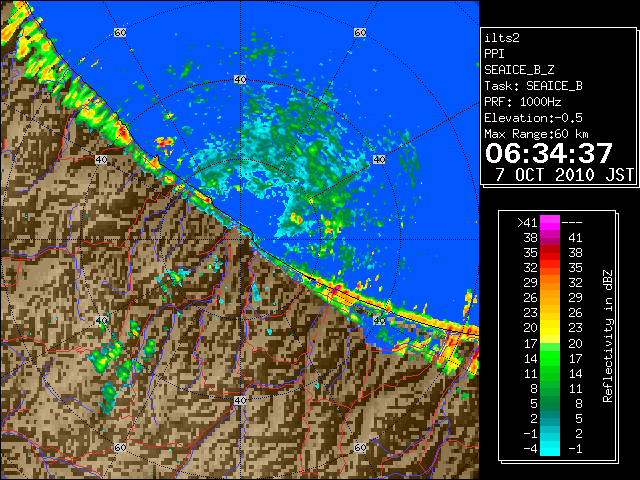Click the 06:34:37 timestamp
Viewport: 640px width, 480px height.
point(549,153)
